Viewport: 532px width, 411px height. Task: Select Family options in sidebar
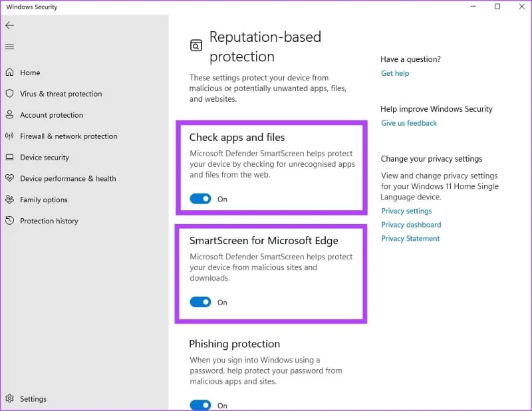tap(43, 200)
